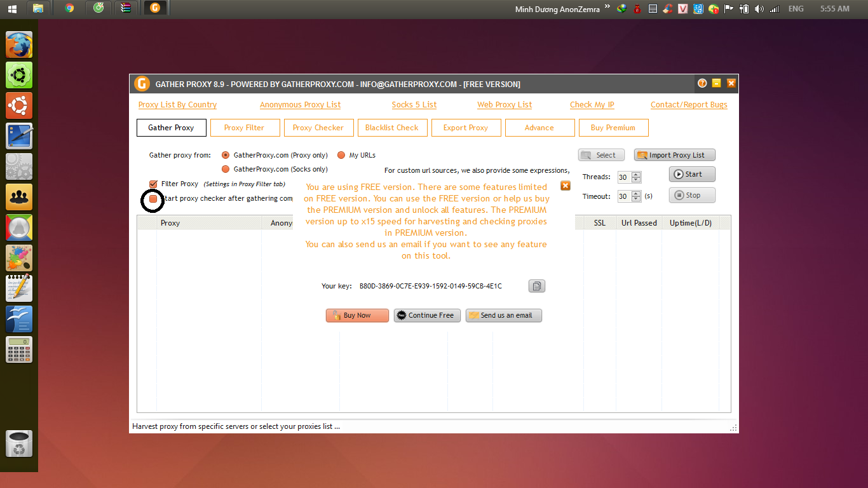The image size is (868, 488).
Task: Select GatherProxy.com (Proxy only) source
Action: (x=226, y=155)
